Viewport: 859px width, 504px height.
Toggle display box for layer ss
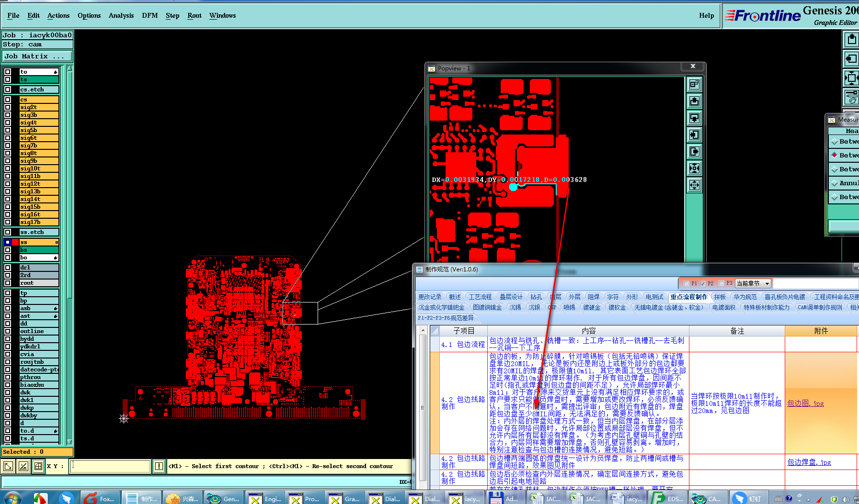coord(8,242)
